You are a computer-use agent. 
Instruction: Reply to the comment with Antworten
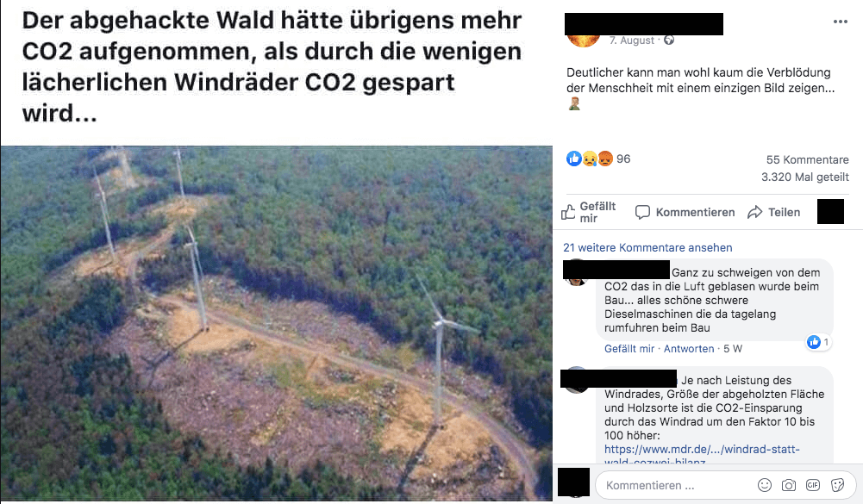click(x=689, y=349)
